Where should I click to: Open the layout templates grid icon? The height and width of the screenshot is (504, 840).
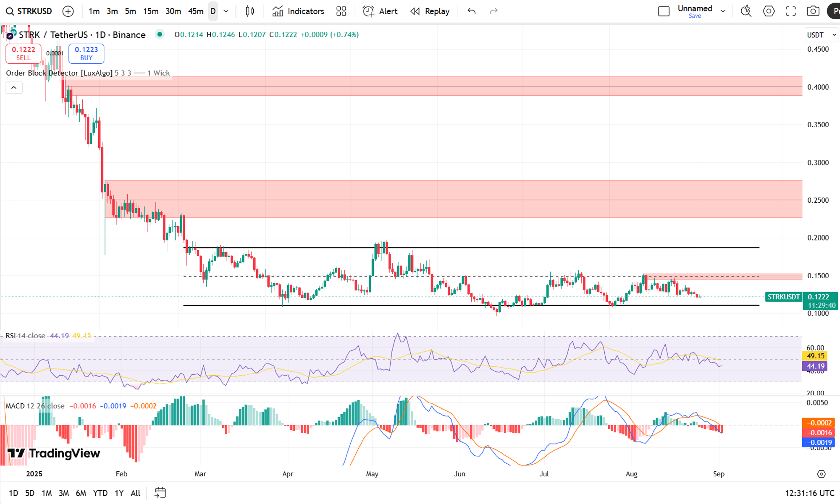(341, 11)
